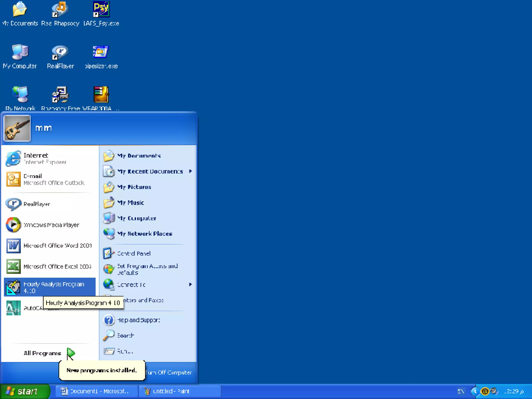Open Control Panel
532x399 pixels.
tap(134, 254)
